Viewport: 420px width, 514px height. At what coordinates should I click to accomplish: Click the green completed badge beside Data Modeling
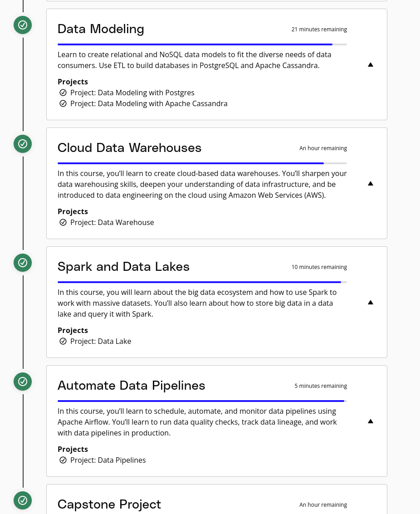23,25
